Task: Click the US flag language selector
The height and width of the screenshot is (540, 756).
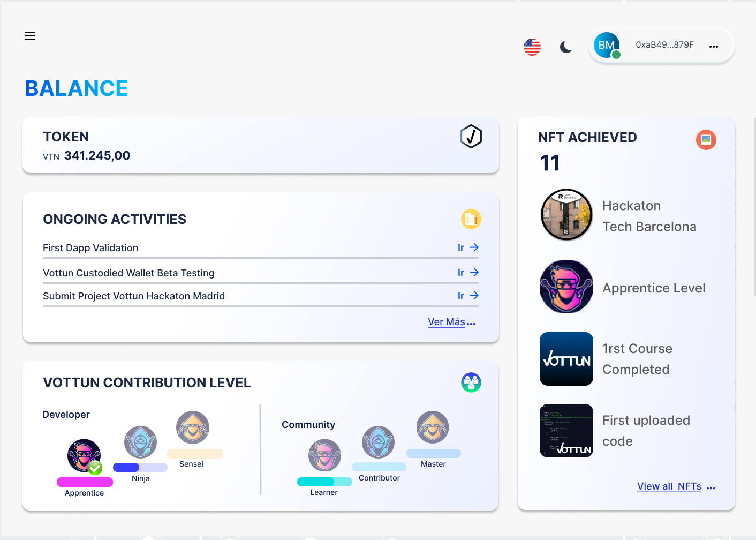Action: (532, 47)
